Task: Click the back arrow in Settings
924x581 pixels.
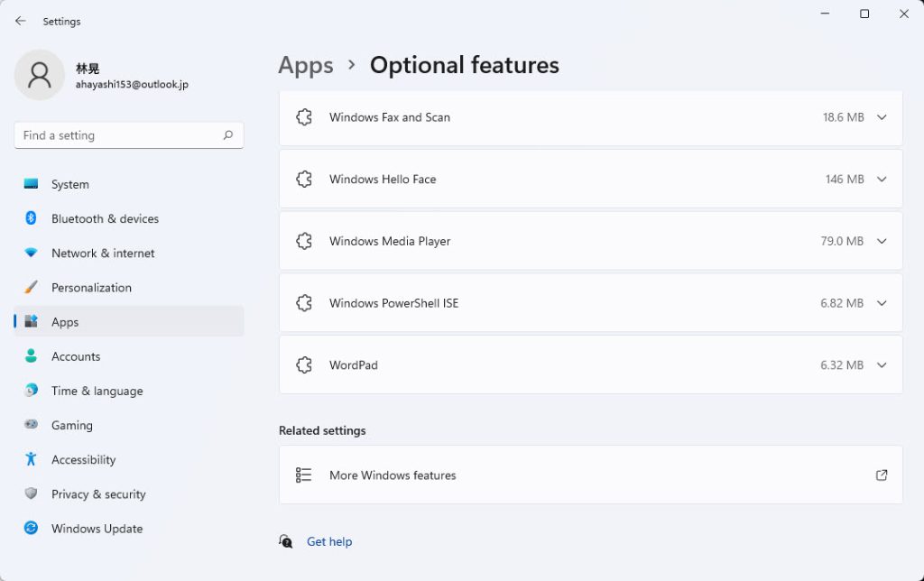Action: (21, 22)
